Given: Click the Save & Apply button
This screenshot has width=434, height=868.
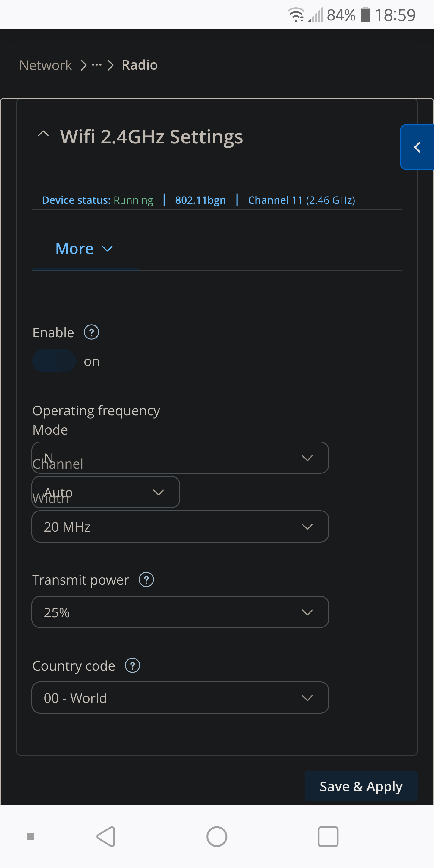Looking at the screenshot, I should click(361, 786).
